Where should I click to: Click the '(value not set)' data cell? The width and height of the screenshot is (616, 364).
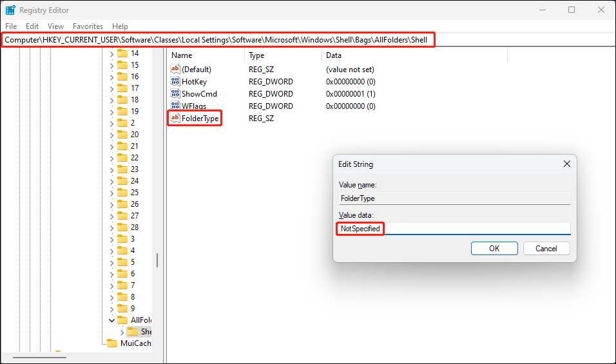tap(350, 70)
